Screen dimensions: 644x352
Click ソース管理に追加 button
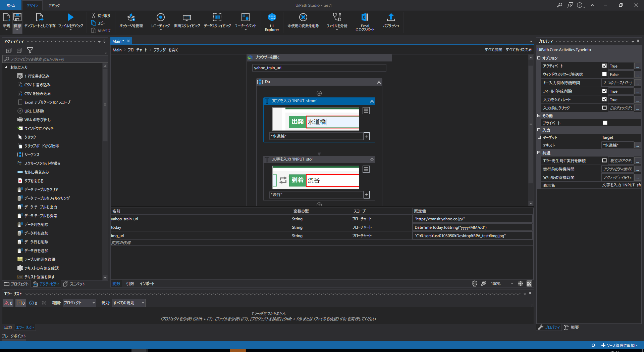[x=620, y=345]
